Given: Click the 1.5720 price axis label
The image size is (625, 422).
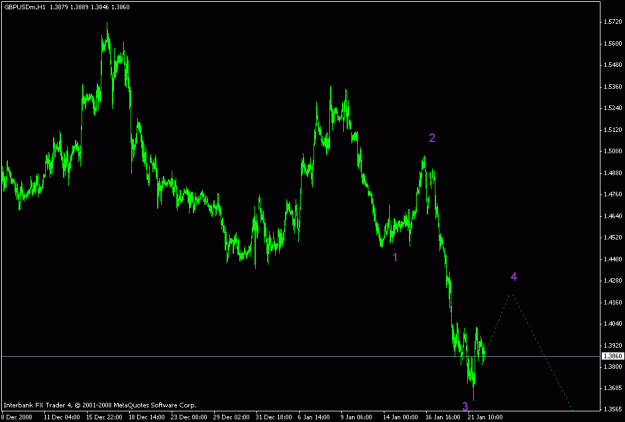Looking at the screenshot, I should 614,22.
